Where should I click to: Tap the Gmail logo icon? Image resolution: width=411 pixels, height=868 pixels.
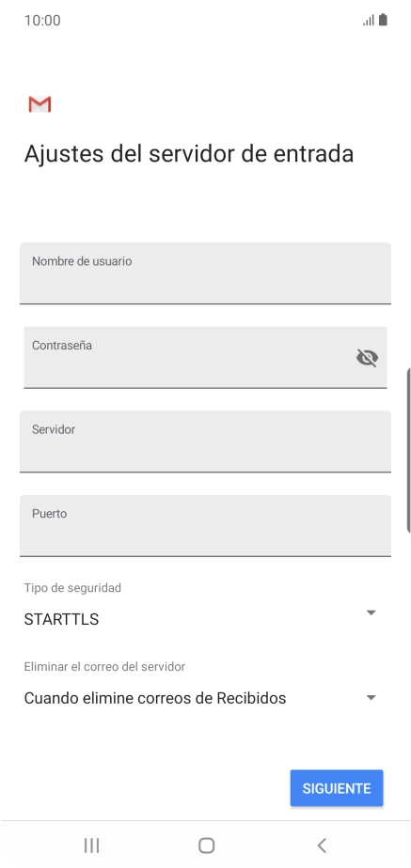pyautogui.click(x=40, y=104)
